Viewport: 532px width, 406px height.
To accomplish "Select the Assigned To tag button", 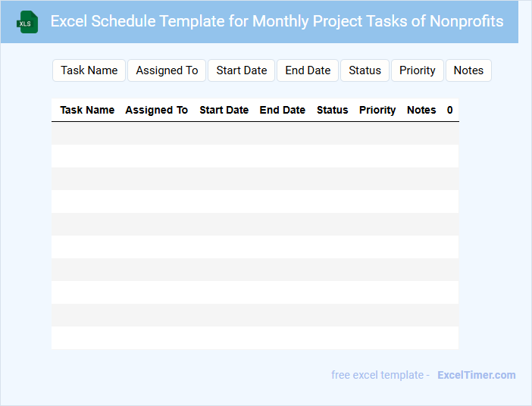I will pos(167,70).
